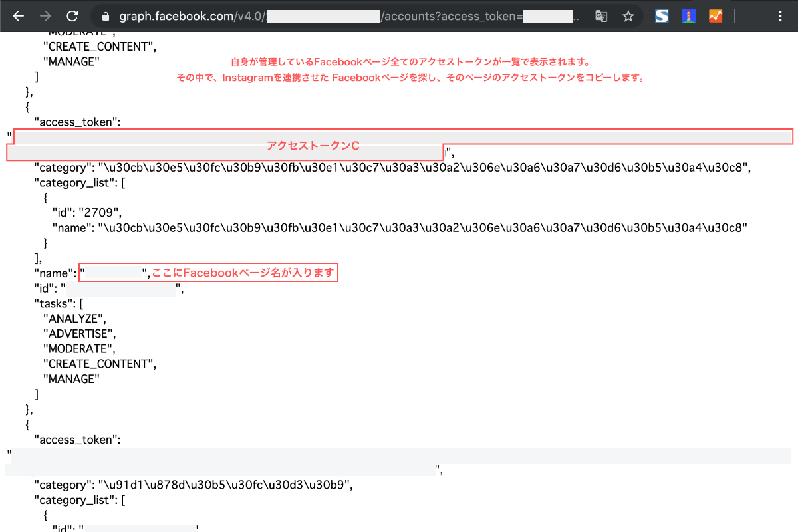Screen dimensions: 798x532
Task: Go forward using the forward arrow
Action: [x=45, y=16]
